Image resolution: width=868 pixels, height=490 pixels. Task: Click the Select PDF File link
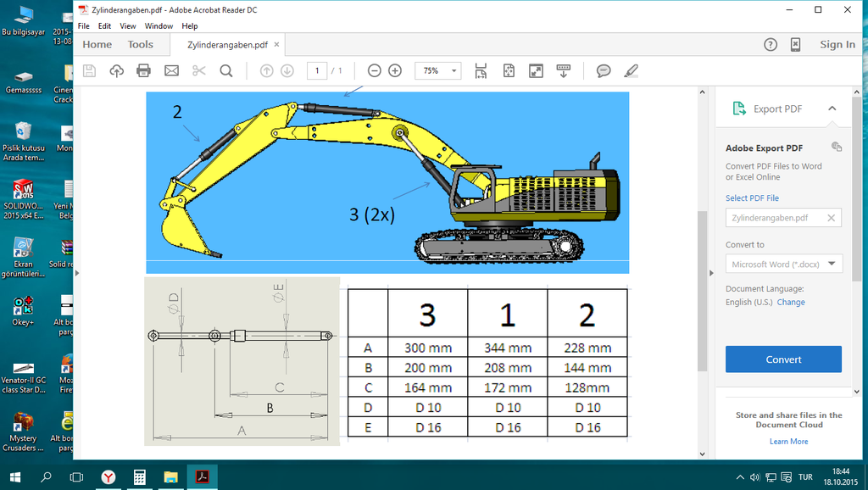pos(752,198)
